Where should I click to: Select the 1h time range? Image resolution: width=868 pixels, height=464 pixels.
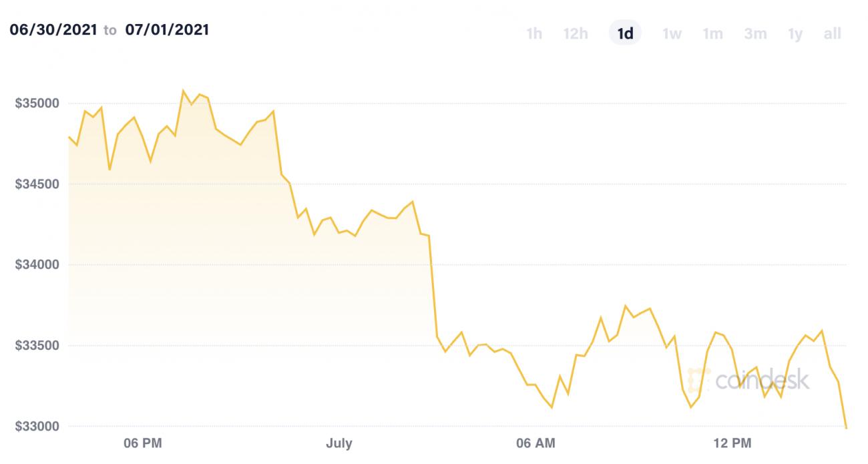pyautogui.click(x=533, y=33)
